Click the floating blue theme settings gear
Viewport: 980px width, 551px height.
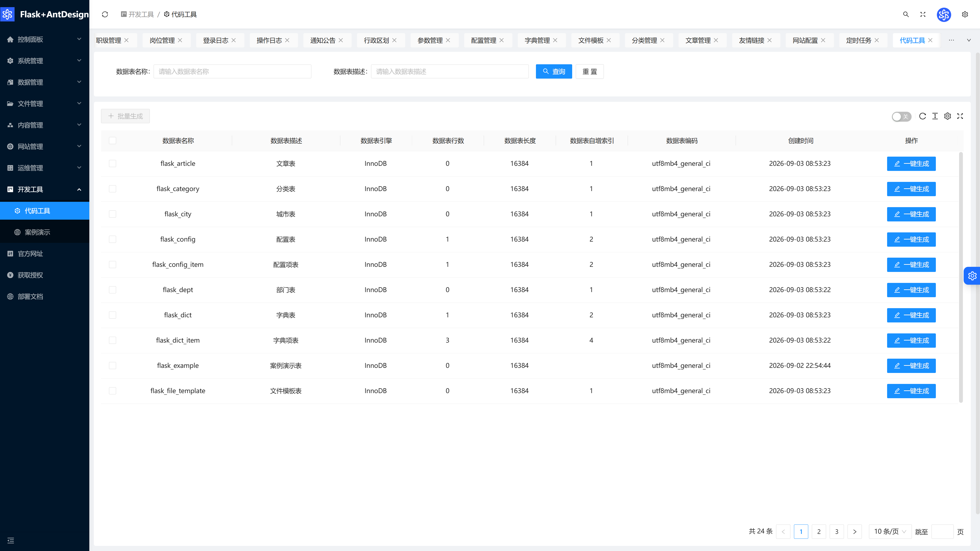coord(972,276)
